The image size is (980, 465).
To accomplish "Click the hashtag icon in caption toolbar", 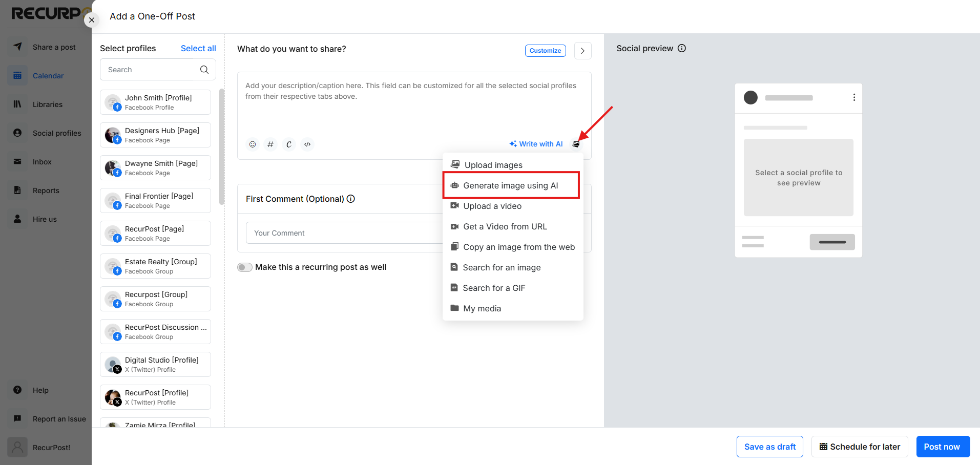I will [270, 144].
